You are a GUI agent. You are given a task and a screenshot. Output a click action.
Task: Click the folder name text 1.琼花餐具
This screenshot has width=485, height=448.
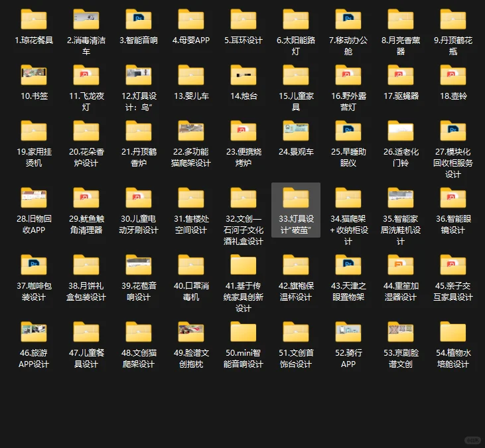click(34, 40)
